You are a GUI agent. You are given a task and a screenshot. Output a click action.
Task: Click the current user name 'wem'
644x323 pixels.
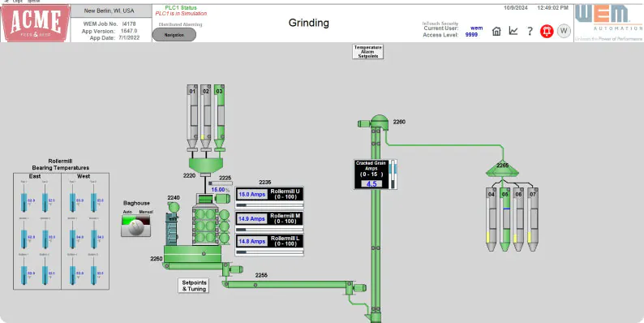tap(476, 28)
